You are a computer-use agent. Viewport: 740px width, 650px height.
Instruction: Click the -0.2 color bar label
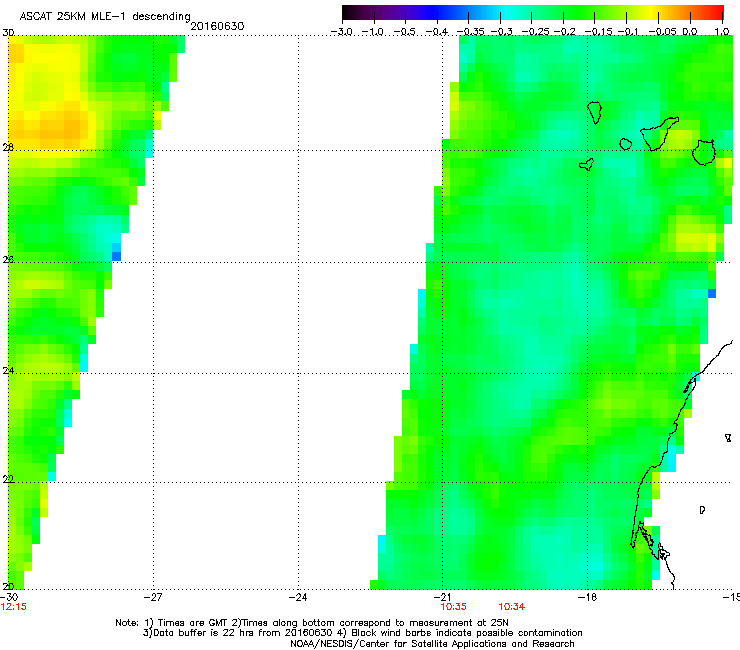point(565,32)
